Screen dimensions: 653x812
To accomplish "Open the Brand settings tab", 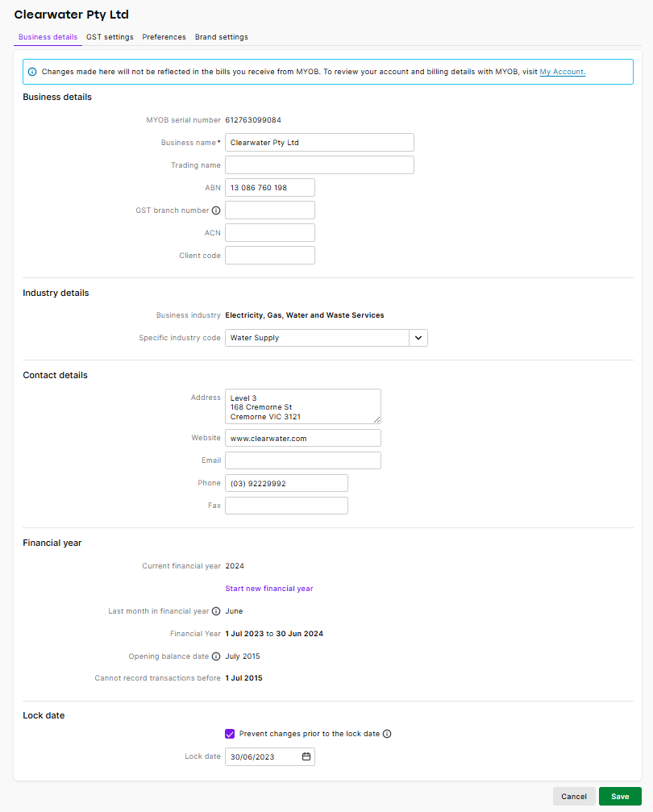I will [x=221, y=36].
